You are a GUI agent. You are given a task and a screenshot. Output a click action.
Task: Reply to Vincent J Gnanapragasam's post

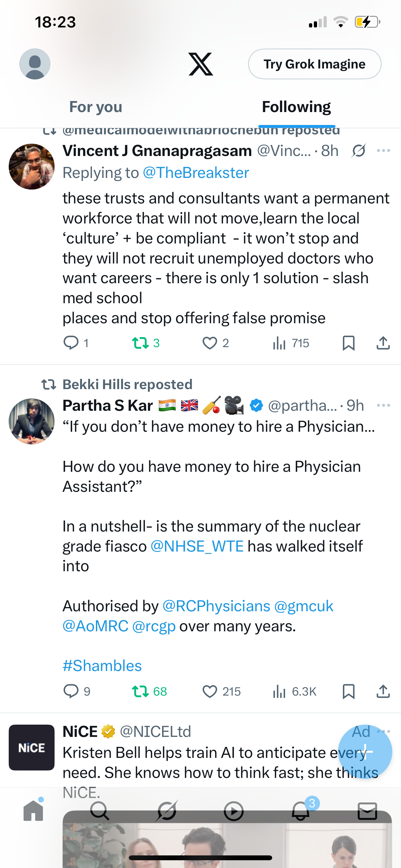(x=71, y=343)
